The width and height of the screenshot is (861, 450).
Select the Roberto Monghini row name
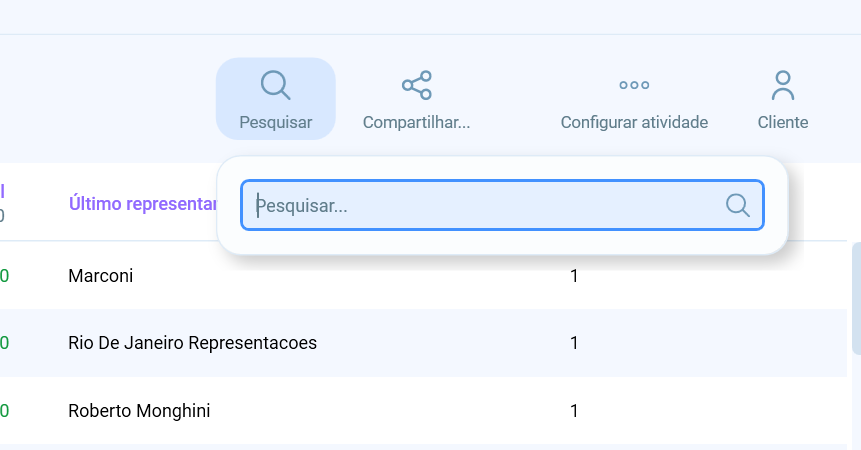pos(139,411)
